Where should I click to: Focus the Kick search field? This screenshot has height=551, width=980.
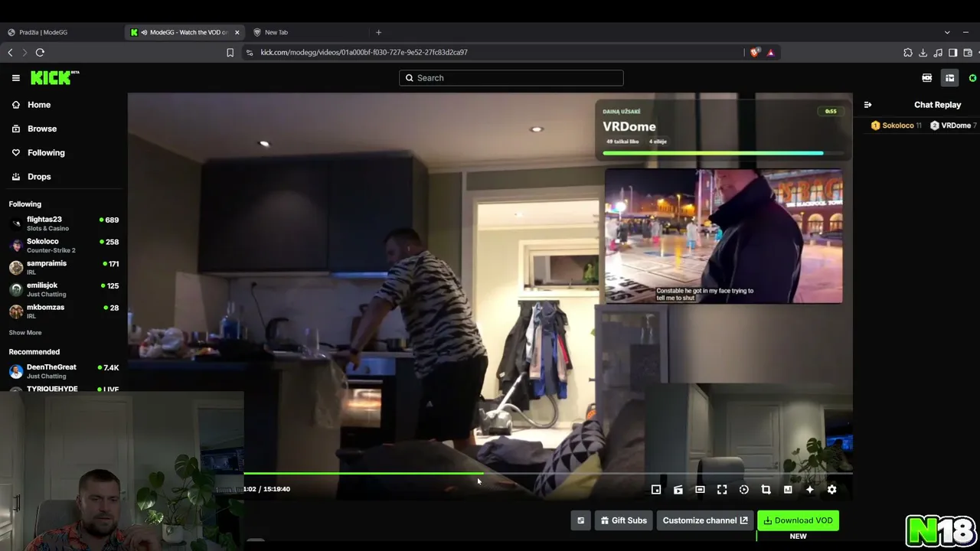[x=511, y=78]
